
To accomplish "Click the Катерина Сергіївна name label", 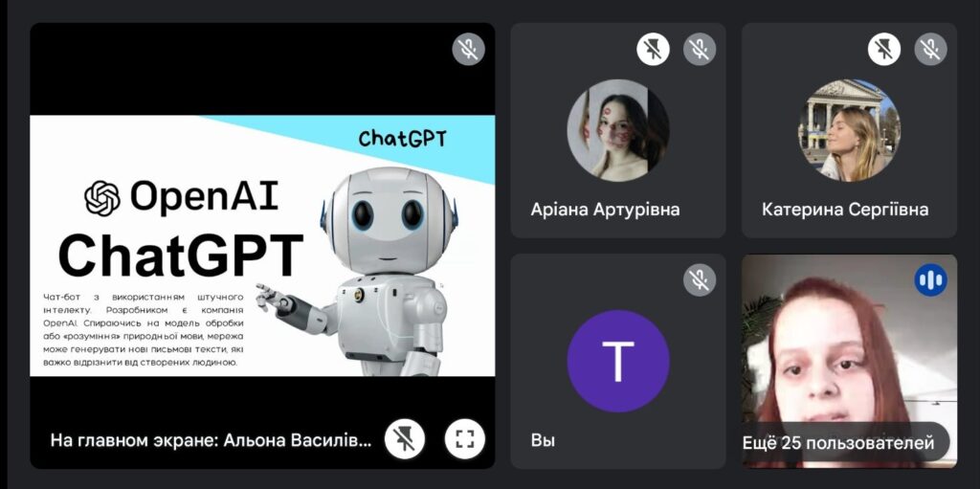I will [x=845, y=209].
